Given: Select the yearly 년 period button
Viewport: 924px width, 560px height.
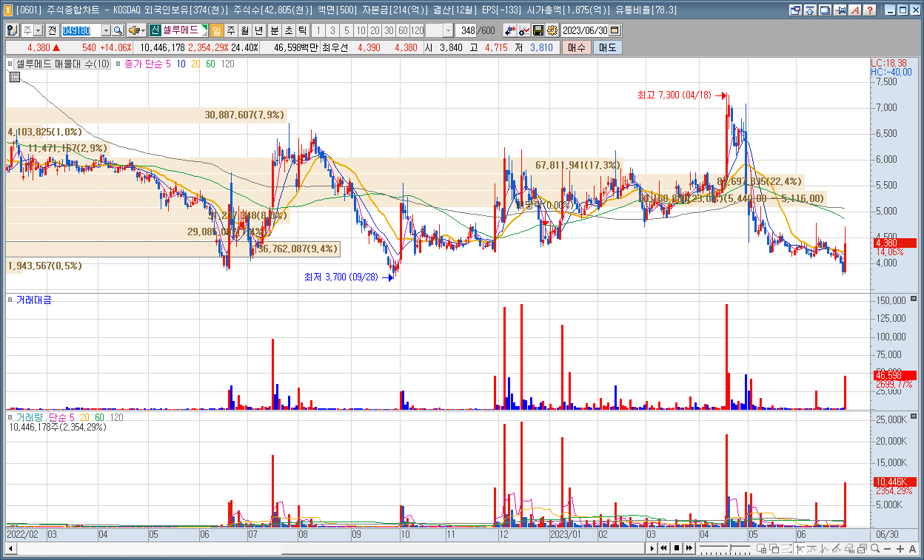Looking at the screenshot, I should (258, 30).
